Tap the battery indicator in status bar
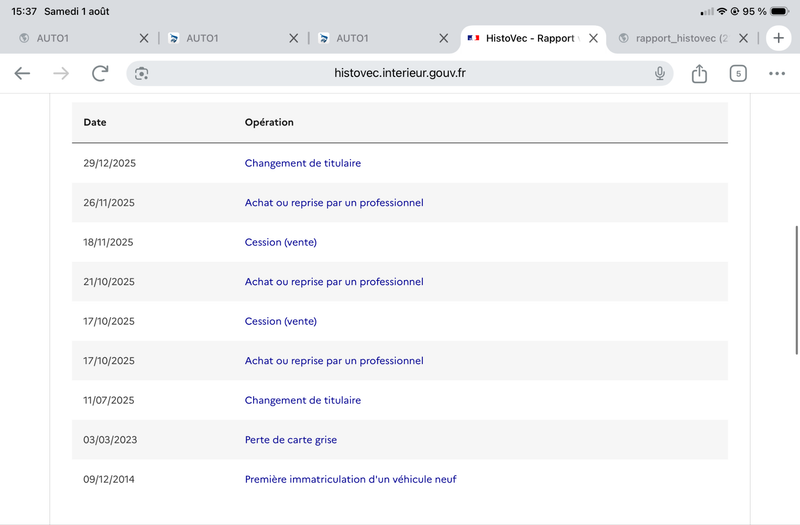Image resolution: width=800 pixels, height=525 pixels. 780,11
